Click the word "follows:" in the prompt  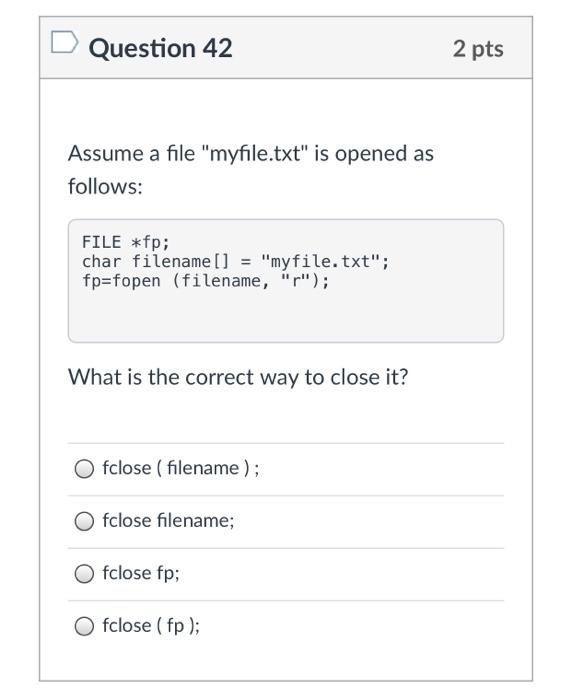tap(105, 186)
